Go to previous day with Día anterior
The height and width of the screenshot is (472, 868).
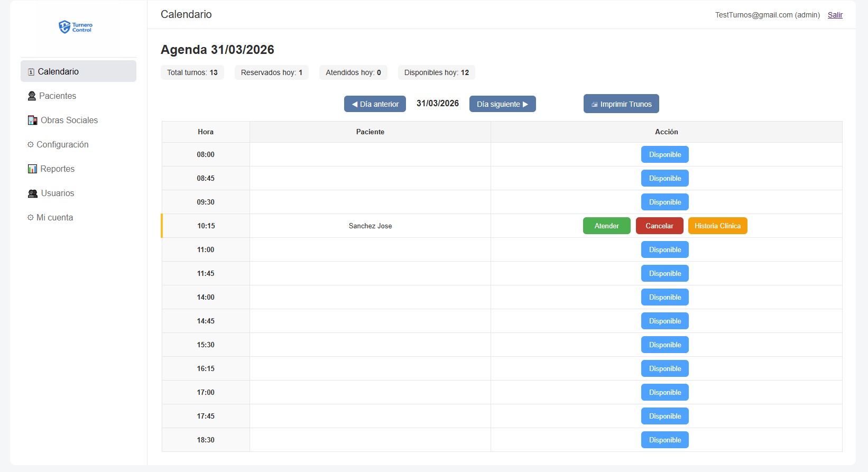pos(375,104)
